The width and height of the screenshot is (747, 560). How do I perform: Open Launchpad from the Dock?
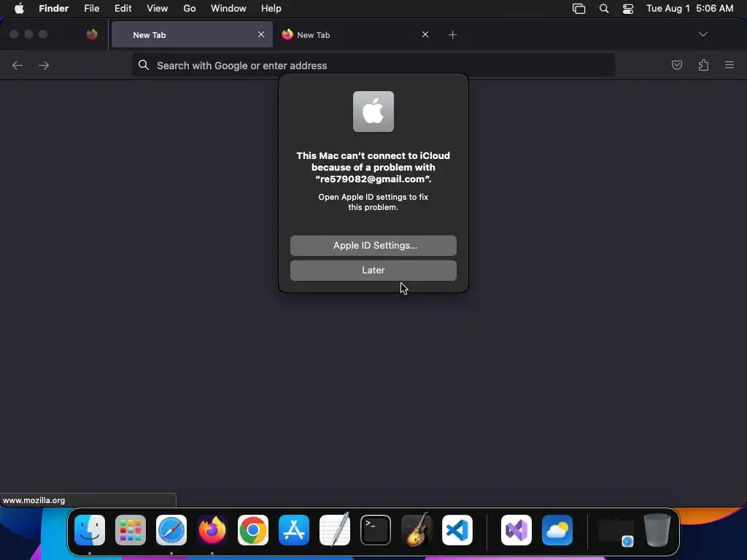131,530
